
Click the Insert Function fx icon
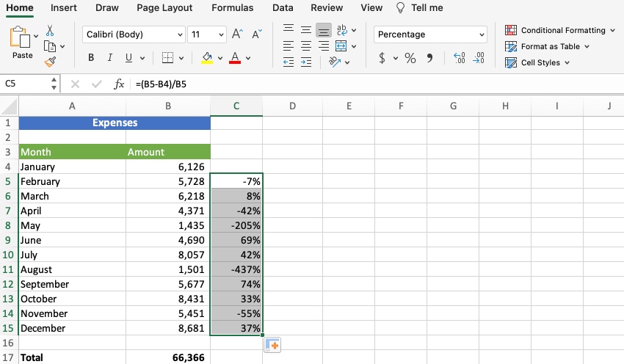[119, 84]
